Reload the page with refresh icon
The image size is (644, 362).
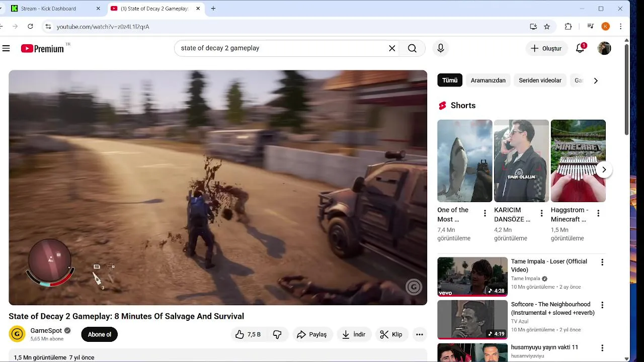(30, 27)
